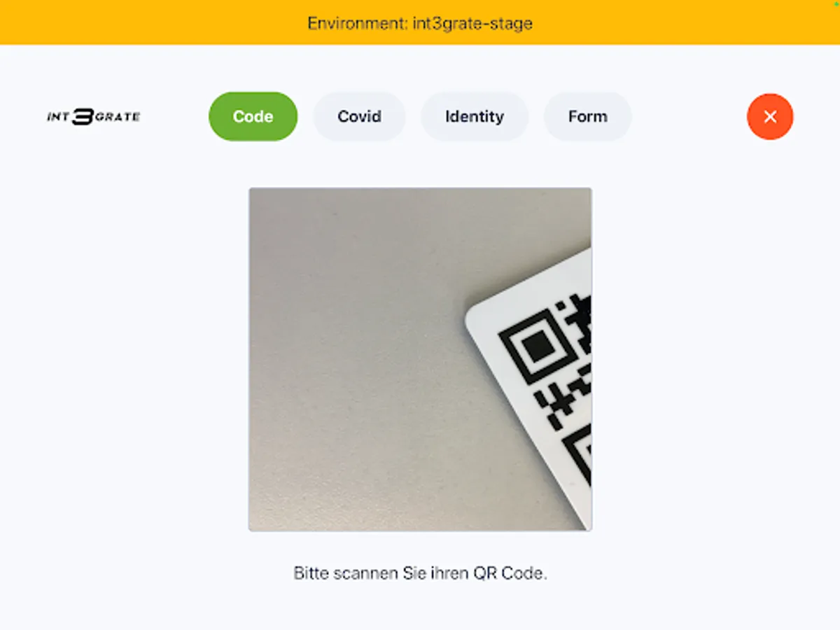The image size is (840, 630).
Task: Click the bold 3 in the logo
Action: click(83, 117)
